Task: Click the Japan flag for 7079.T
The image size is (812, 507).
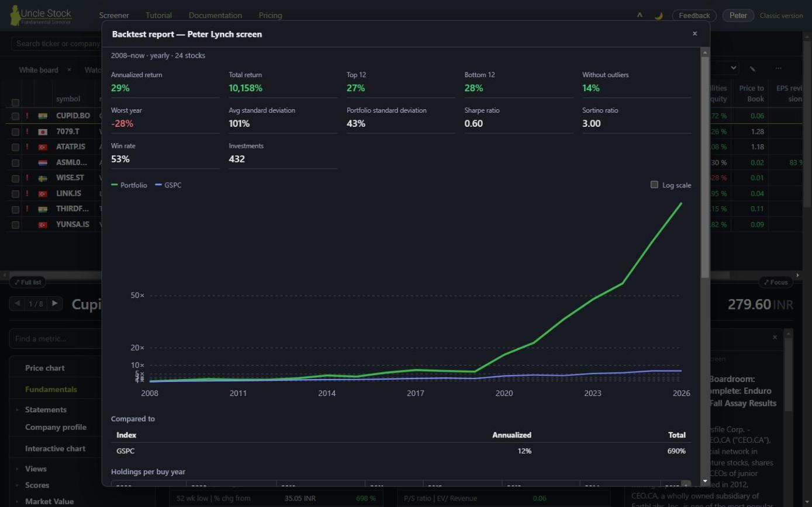Action: click(43, 131)
